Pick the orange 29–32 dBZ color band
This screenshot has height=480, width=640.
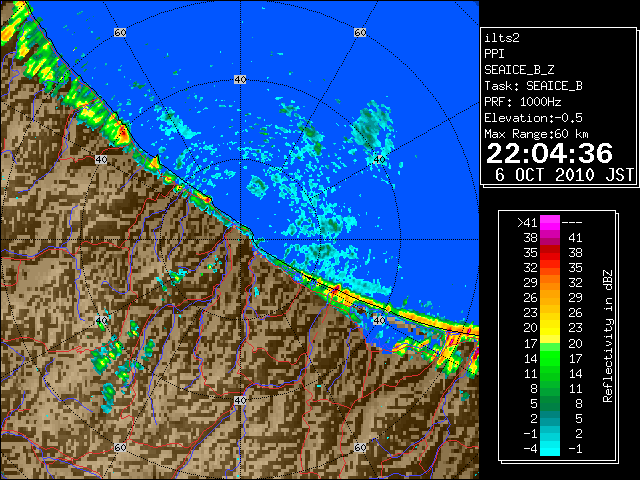550,283
